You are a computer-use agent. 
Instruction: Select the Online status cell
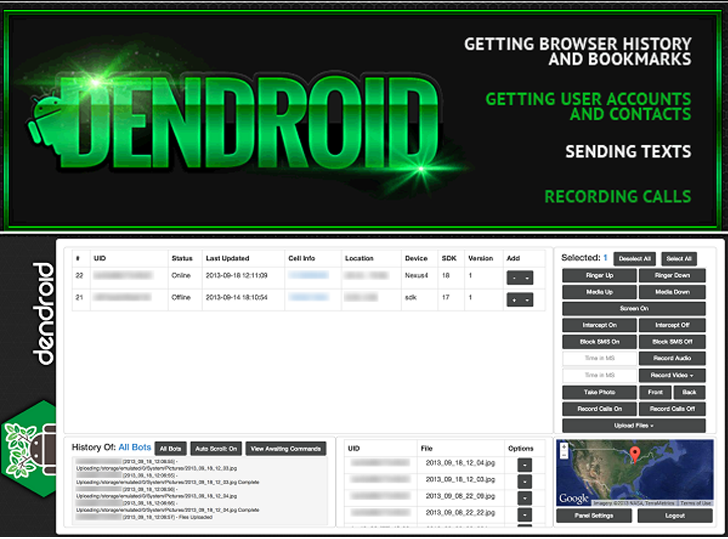point(181,275)
